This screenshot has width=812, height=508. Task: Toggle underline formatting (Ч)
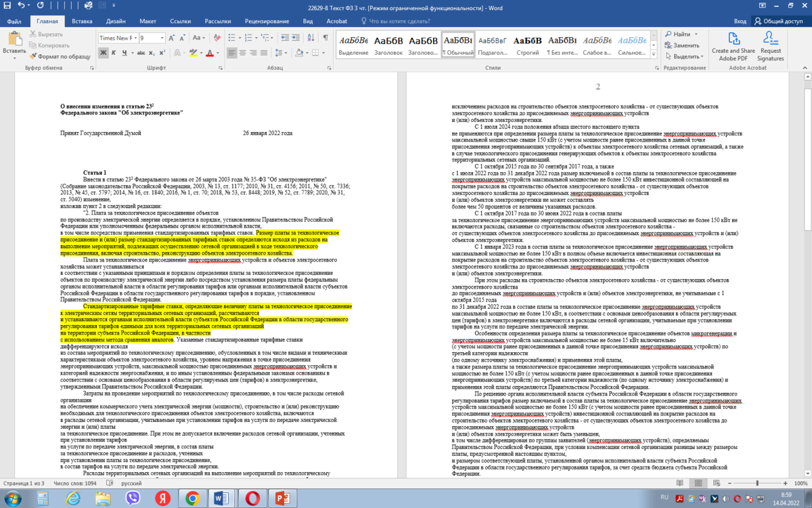125,53
